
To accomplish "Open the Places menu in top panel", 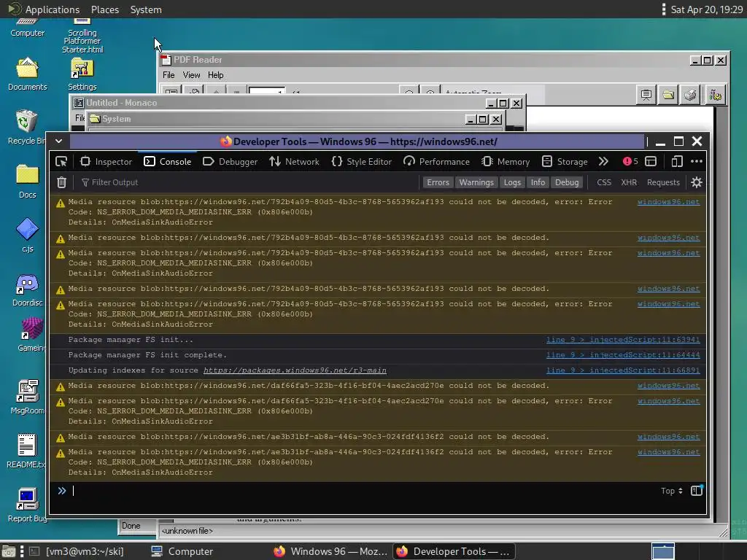I will (x=105, y=9).
